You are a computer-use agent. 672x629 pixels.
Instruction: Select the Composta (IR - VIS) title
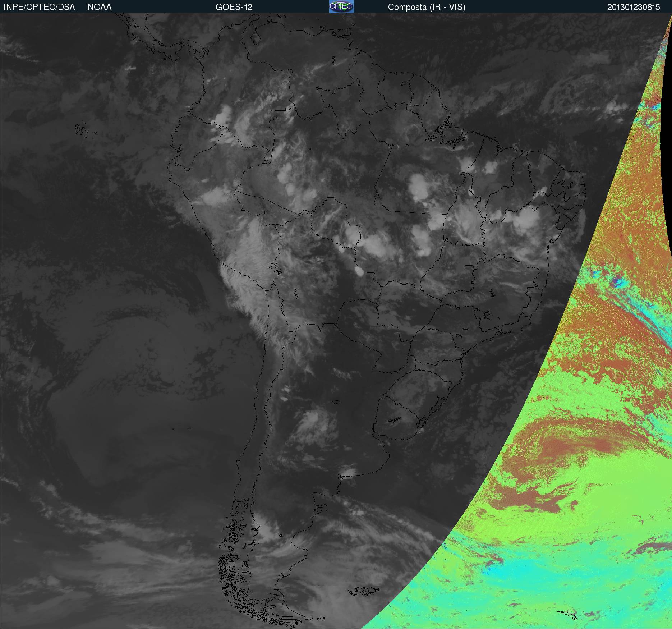427,7
